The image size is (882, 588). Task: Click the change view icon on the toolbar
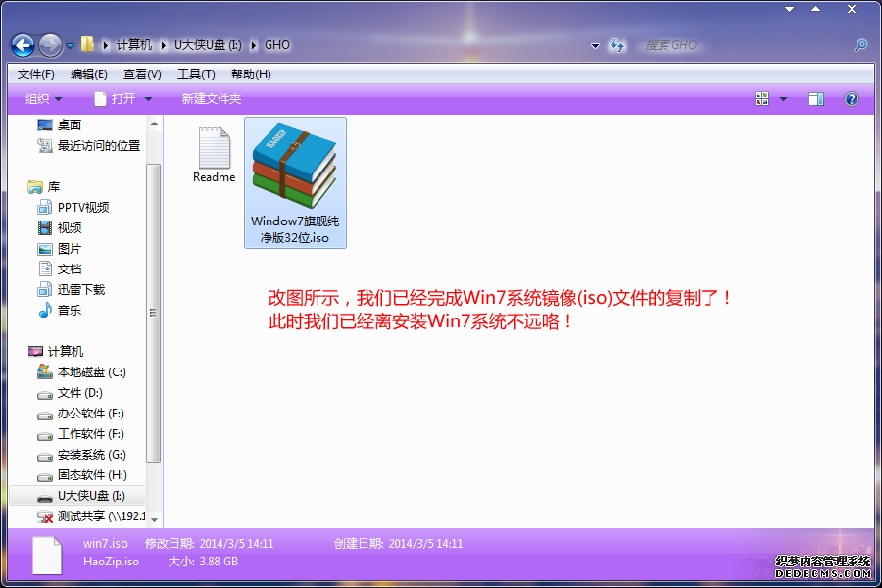point(763,98)
